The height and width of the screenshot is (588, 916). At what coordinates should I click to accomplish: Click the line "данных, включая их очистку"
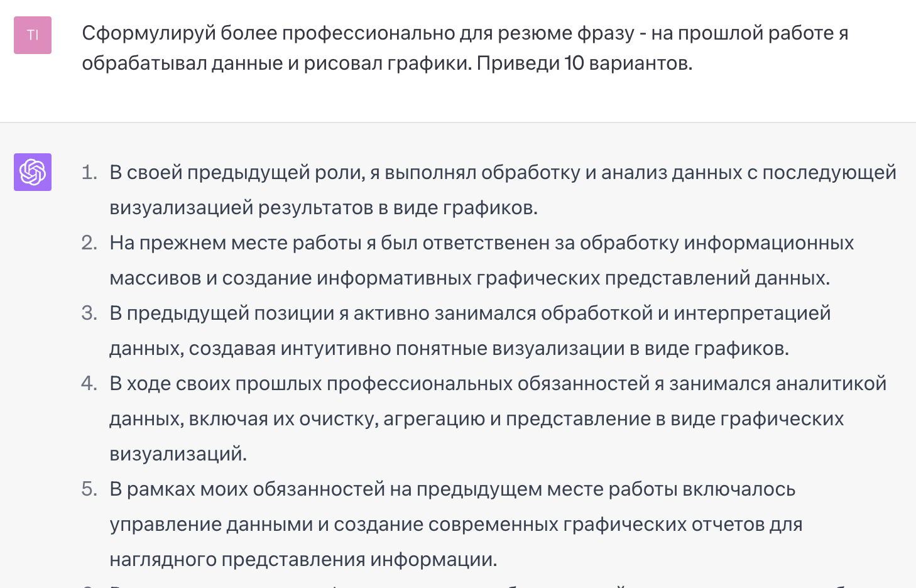click(476, 419)
